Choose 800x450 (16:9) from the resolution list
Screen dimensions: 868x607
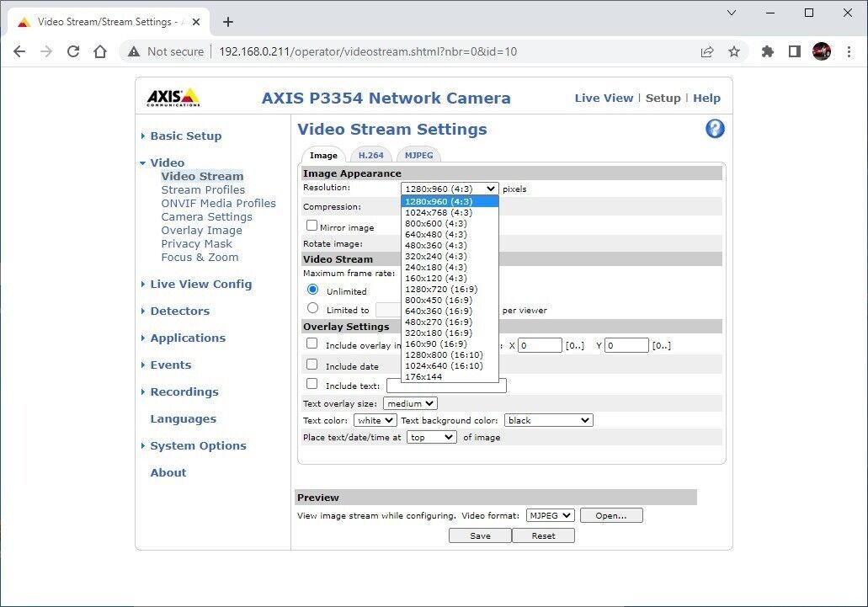(x=450, y=300)
